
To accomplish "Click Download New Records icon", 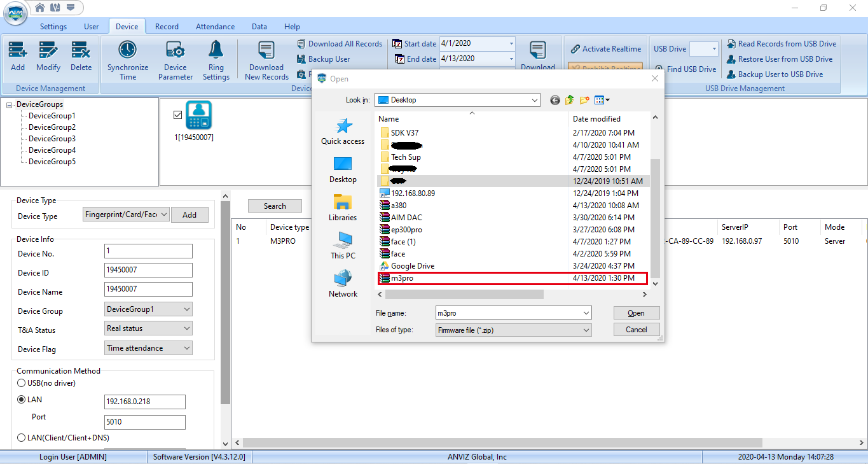I will tap(266, 51).
